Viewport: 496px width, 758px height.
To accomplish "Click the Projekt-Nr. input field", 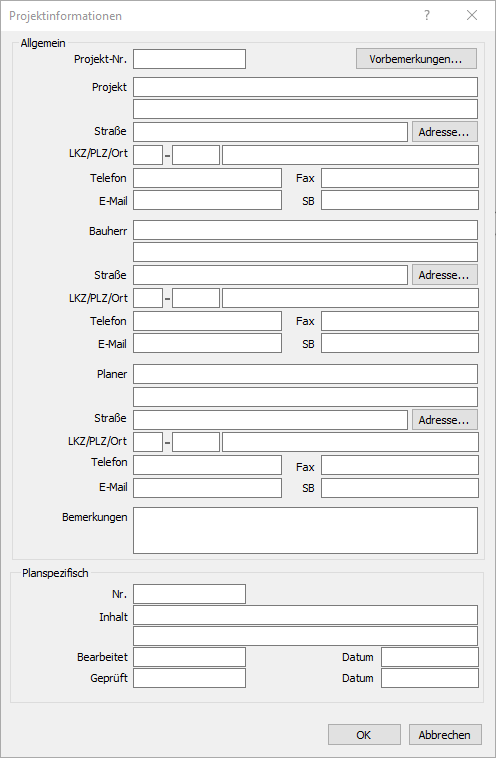I will [190, 59].
